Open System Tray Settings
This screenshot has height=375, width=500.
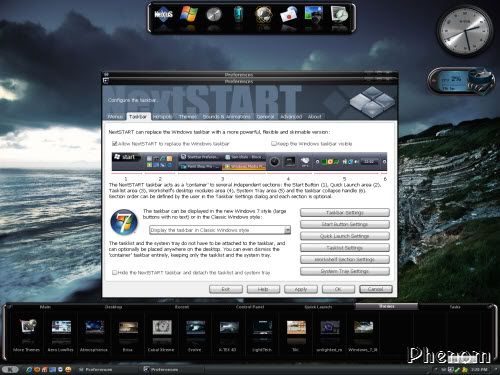(345, 271)
